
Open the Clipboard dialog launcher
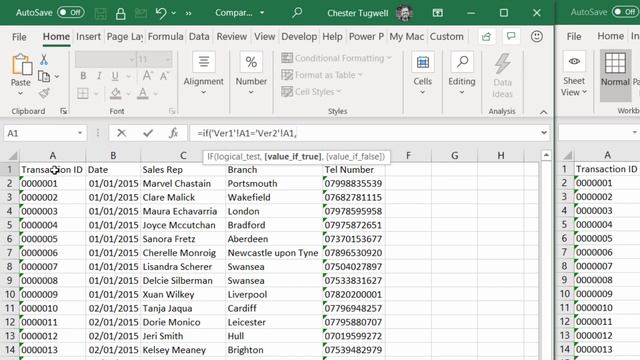click(x=63, y=111)
